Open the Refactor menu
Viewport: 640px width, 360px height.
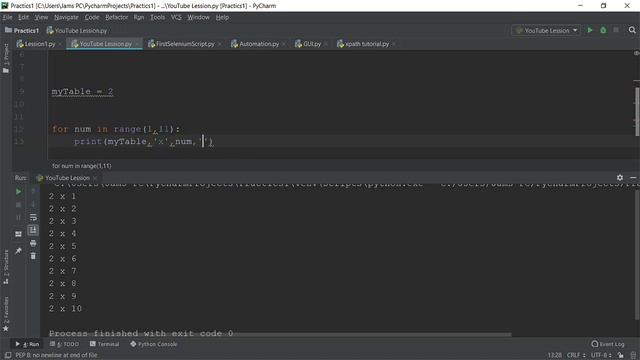pos(116,17)
